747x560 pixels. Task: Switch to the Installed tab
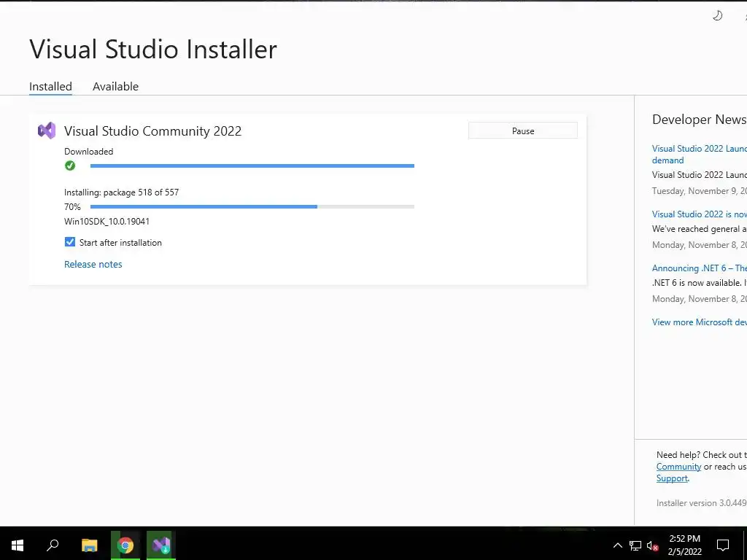point(50,86)
